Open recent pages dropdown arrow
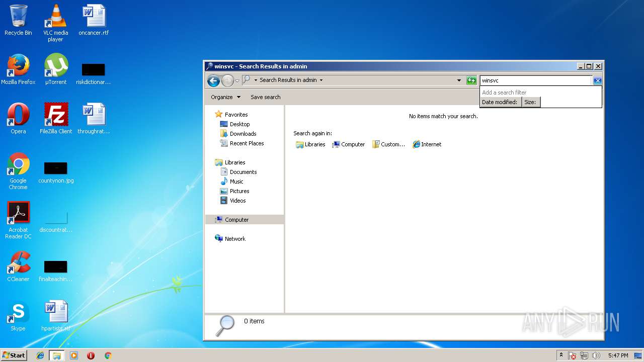The height and width of the screenshot is (362, 644). [237, 80]
